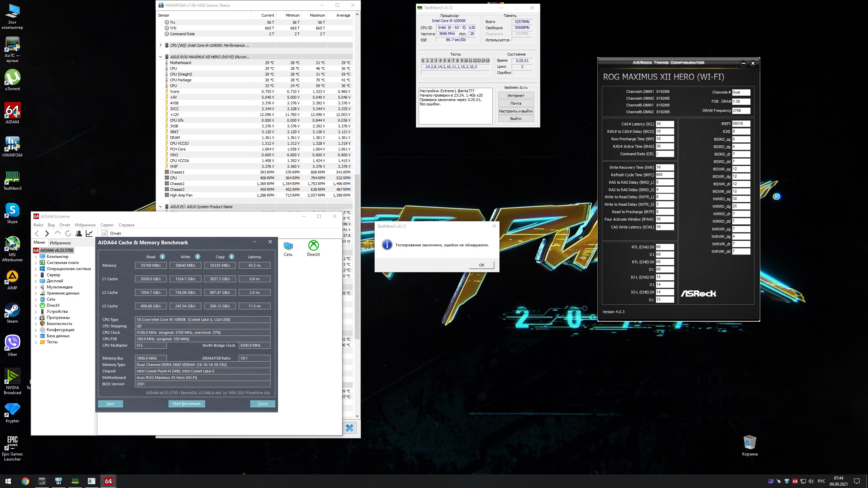Switch to the Избранное tab in AIDA64
The width and height of the screenshot is (868, 488).
(60, 243)
